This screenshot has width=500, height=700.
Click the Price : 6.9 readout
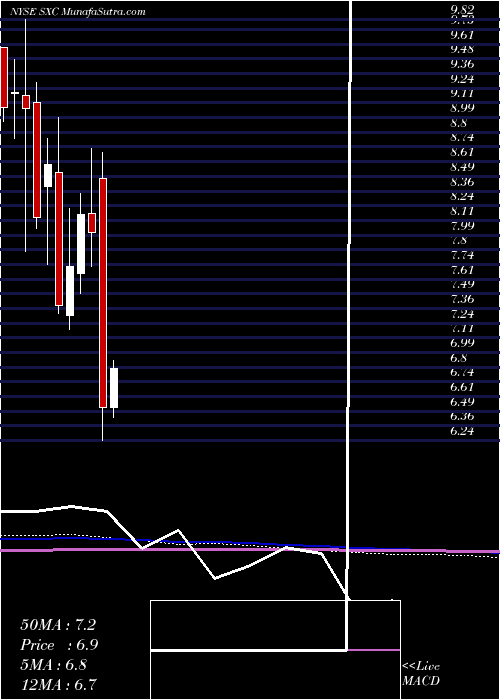[59, 645]
